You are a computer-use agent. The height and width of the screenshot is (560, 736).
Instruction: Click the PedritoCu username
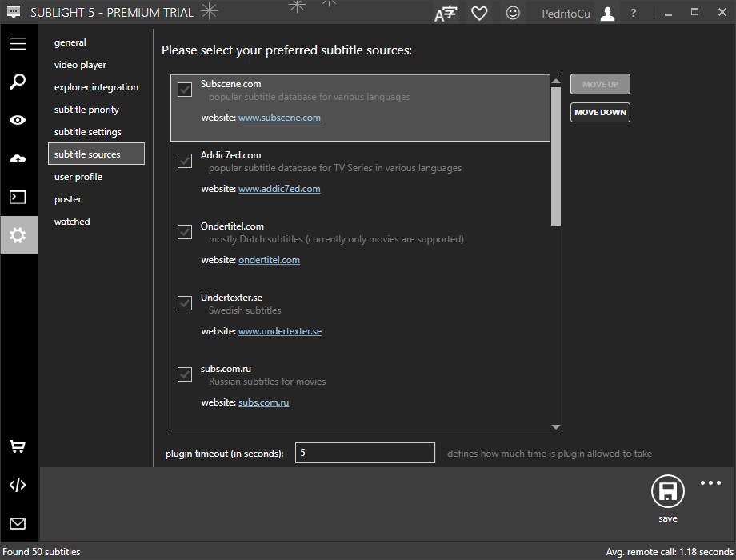(x=566, y=14)
